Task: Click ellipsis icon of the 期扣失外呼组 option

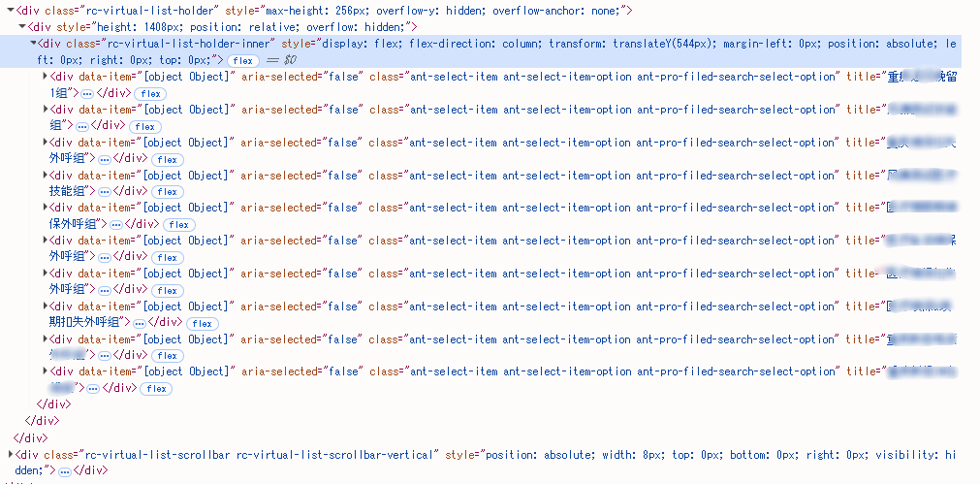Action: click(x=140, y=323)
